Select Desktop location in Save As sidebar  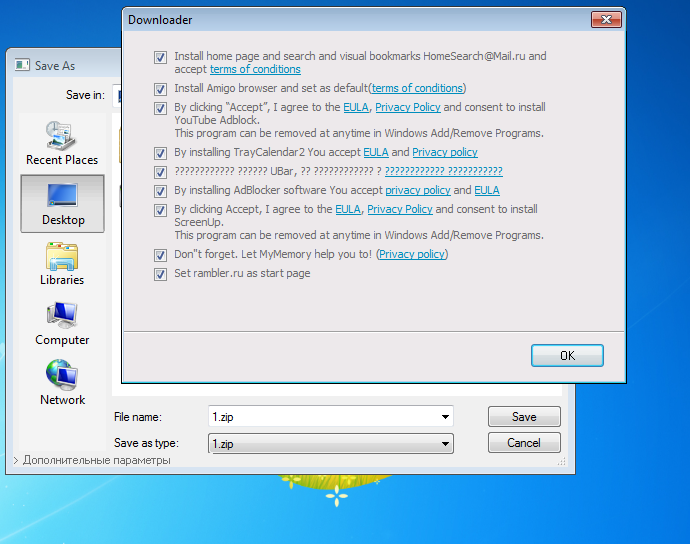(62, 203)
